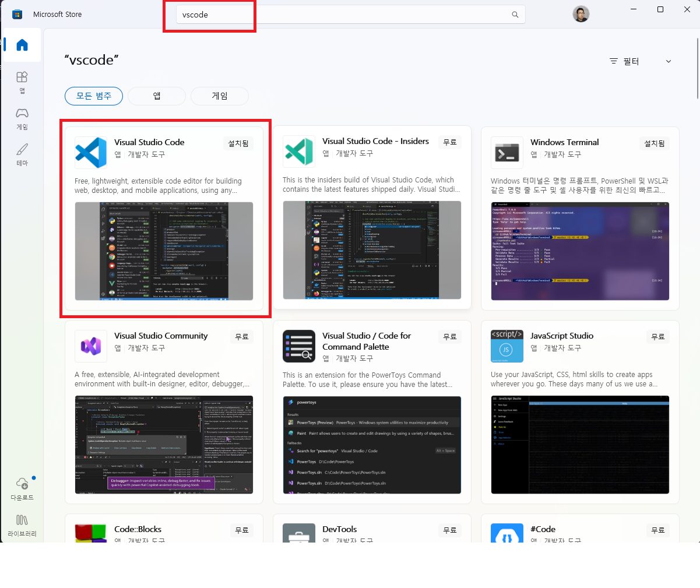Click the 무료 button on JavaScript Studio
Viewport: 700px width, 588px height.
coord(658,337)
